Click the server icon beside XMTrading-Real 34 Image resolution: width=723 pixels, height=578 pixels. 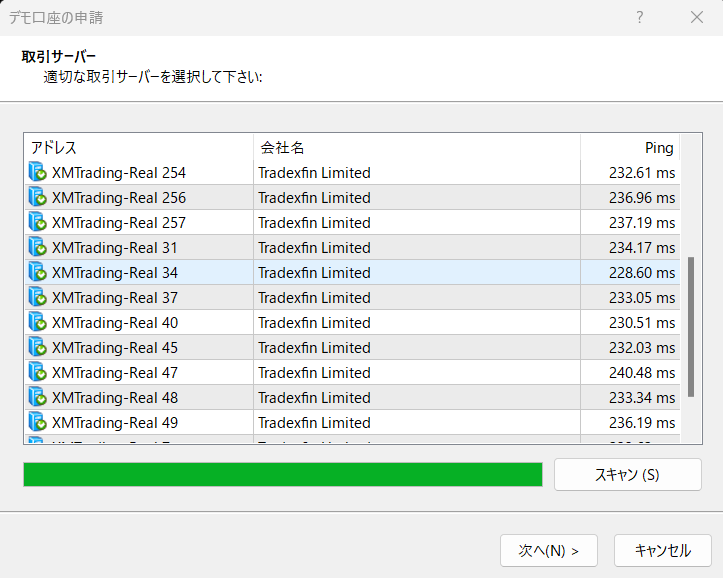click(37, 271)
